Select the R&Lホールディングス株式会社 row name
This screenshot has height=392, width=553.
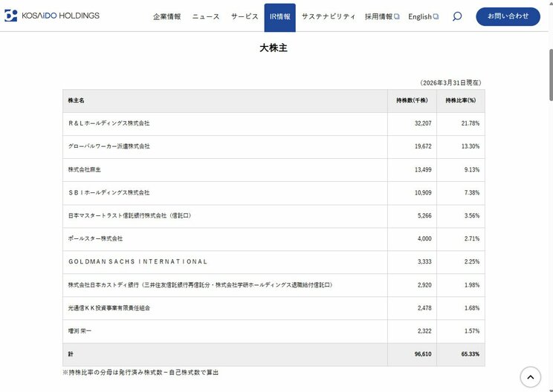pyautogui.click(x=109, y=123)
